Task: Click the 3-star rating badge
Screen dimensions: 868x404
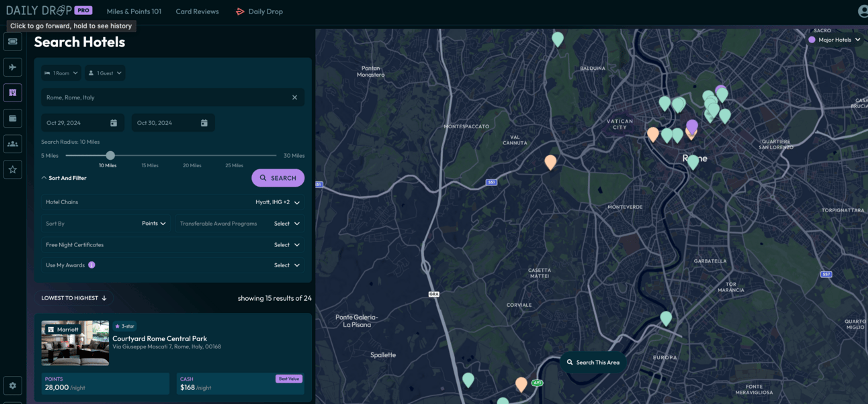Action: pyautogui.click(x=125, y=326)
